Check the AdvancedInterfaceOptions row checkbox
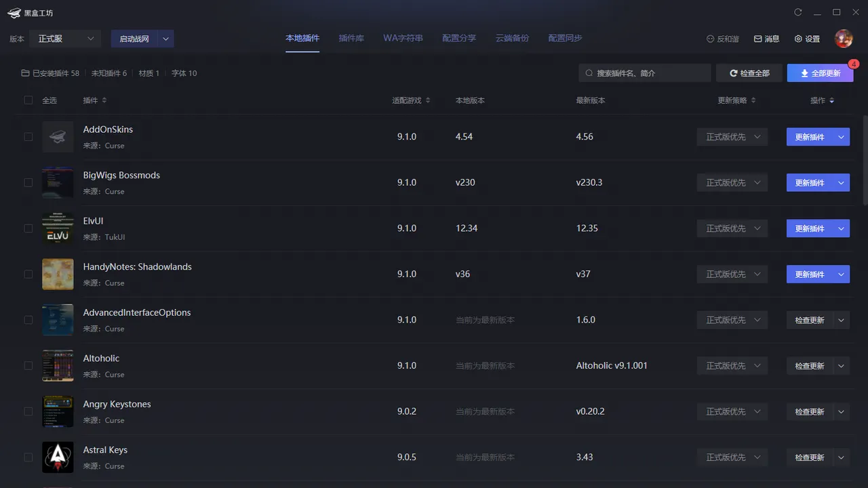The image size is (868, 488). [x=28, y=320]
